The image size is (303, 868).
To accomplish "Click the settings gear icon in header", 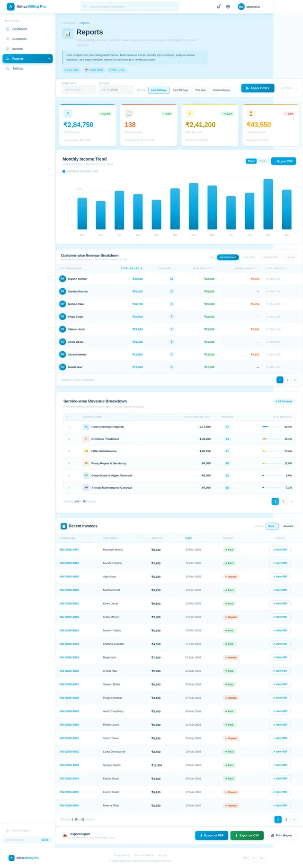I will tap(228, 7).
